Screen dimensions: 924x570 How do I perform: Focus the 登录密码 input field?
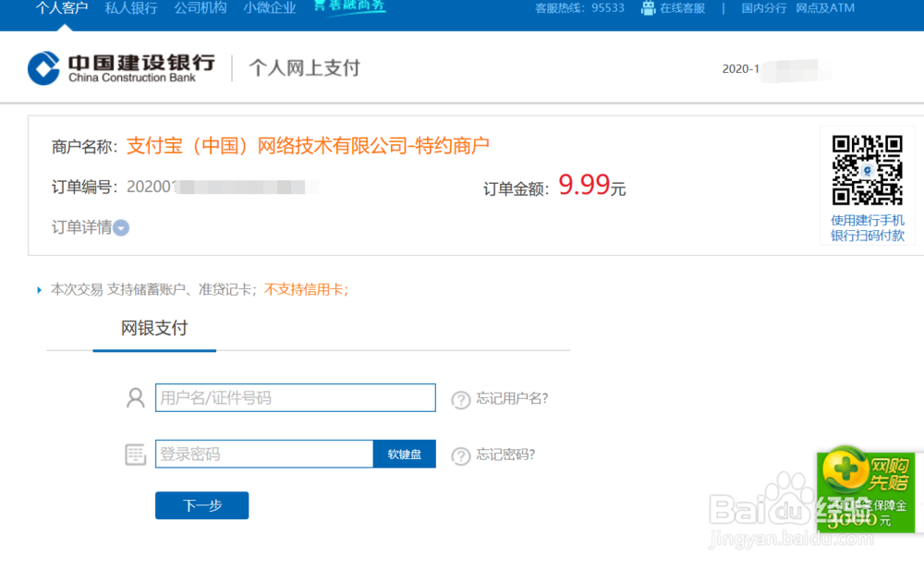tap(264, 454)
